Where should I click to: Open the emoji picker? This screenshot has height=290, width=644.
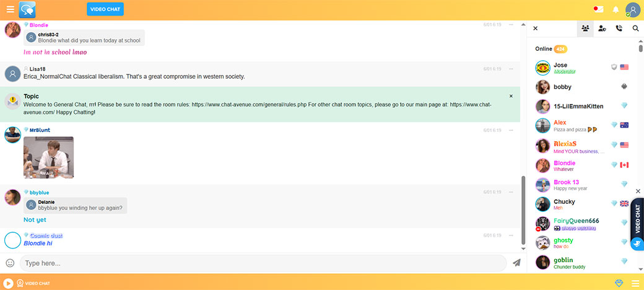(11, 263)
